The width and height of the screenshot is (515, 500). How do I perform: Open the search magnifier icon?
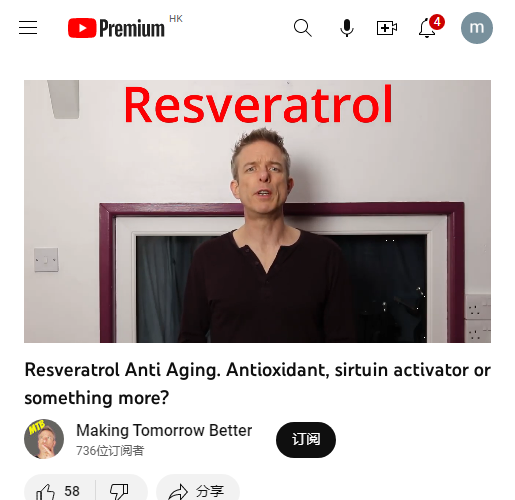coord(303,28)
